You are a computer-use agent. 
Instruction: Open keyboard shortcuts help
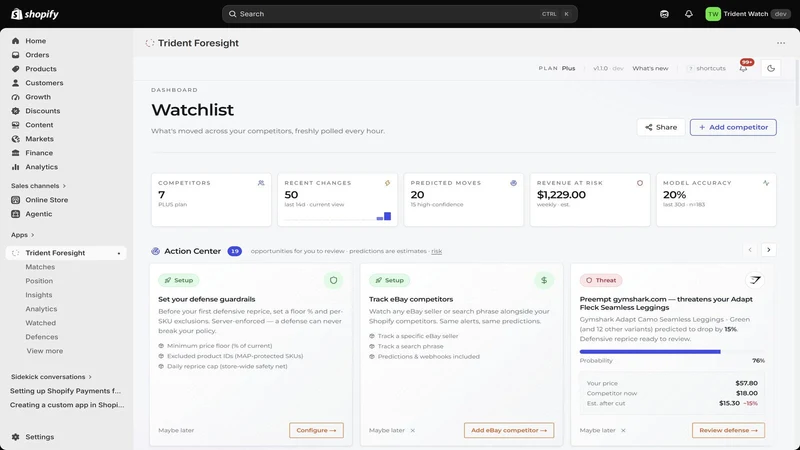point(707,68)
